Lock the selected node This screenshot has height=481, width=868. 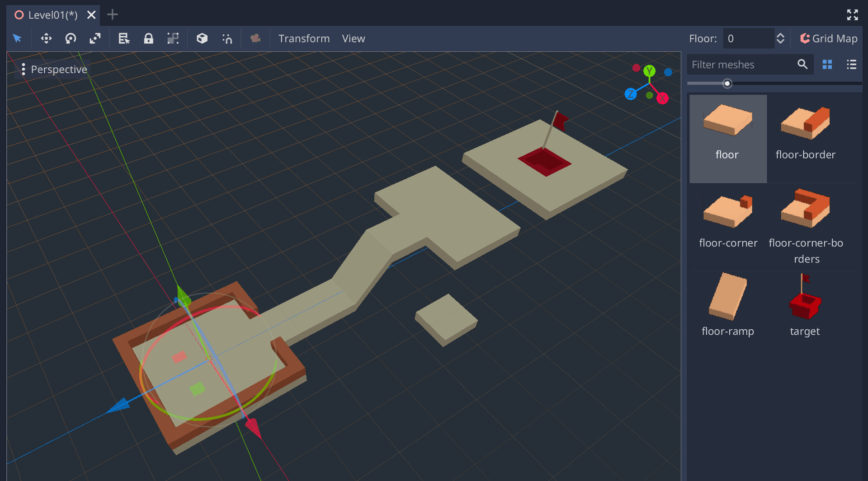coord(149,38)
